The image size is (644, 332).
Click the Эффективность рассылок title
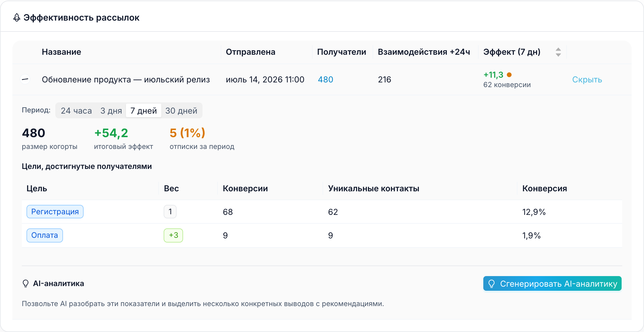[82, 18]
